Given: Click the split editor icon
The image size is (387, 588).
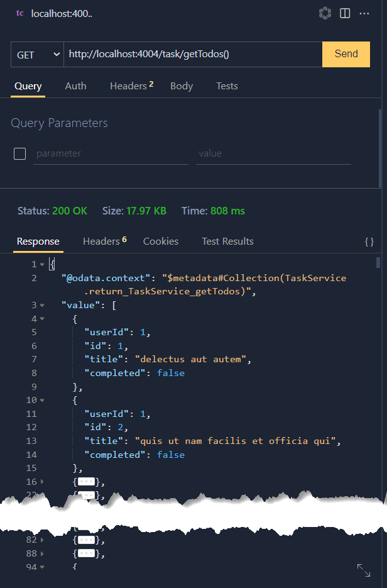Looking at the screenshot, I should 345,13.
